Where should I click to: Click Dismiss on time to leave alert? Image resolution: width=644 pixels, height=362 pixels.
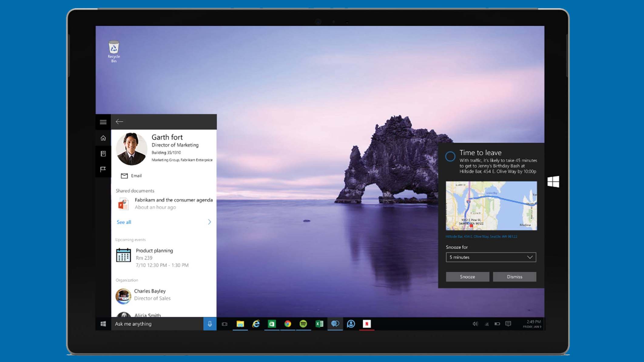(514, 276)
